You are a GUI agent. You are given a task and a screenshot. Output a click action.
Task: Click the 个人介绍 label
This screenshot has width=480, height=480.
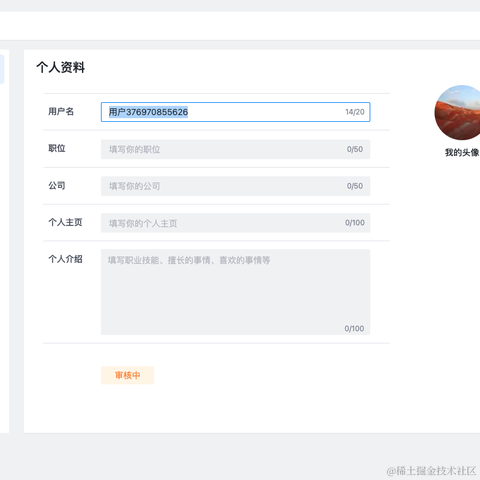(65, 259)
